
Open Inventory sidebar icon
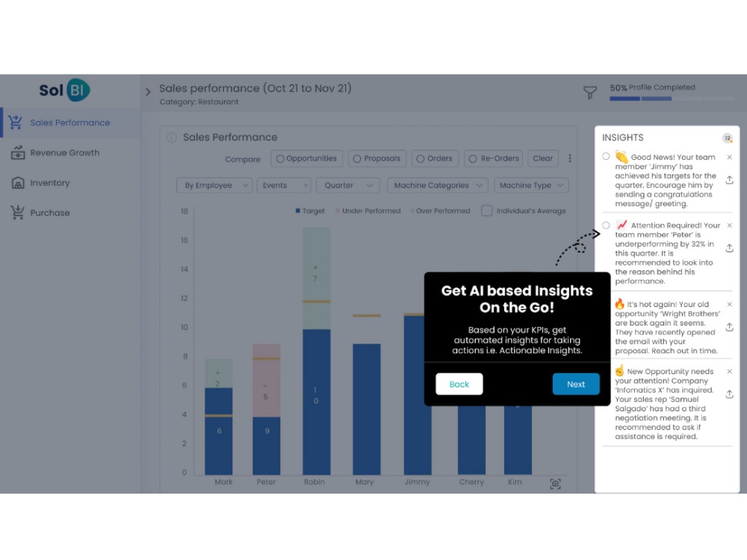coord(18,183)
